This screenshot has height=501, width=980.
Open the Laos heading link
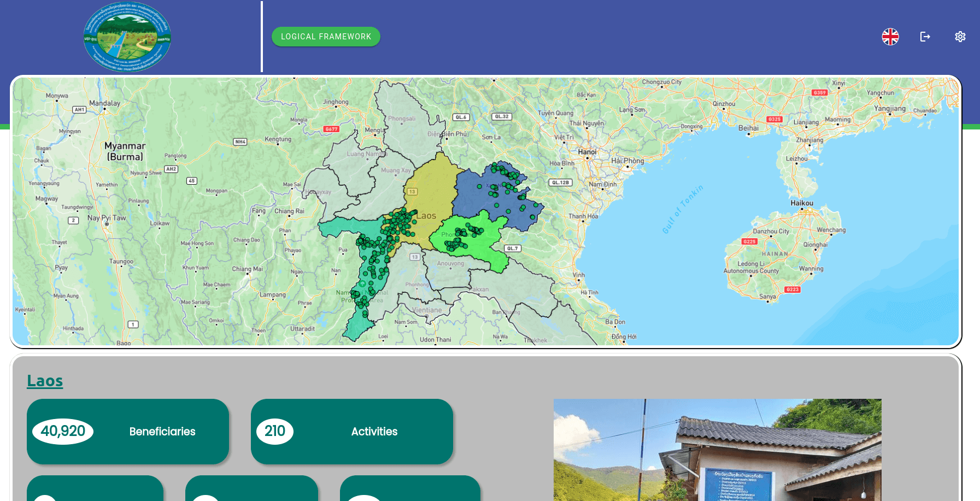click(x=45, y=381)
